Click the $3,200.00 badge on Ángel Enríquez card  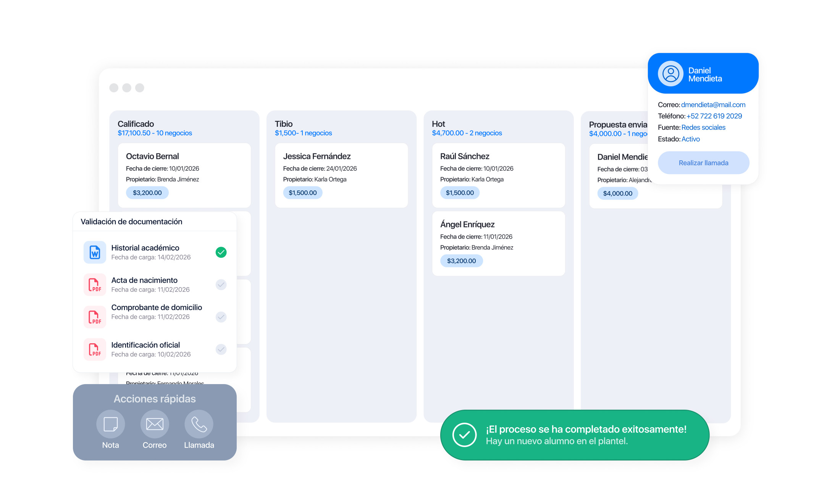point(461,261)
